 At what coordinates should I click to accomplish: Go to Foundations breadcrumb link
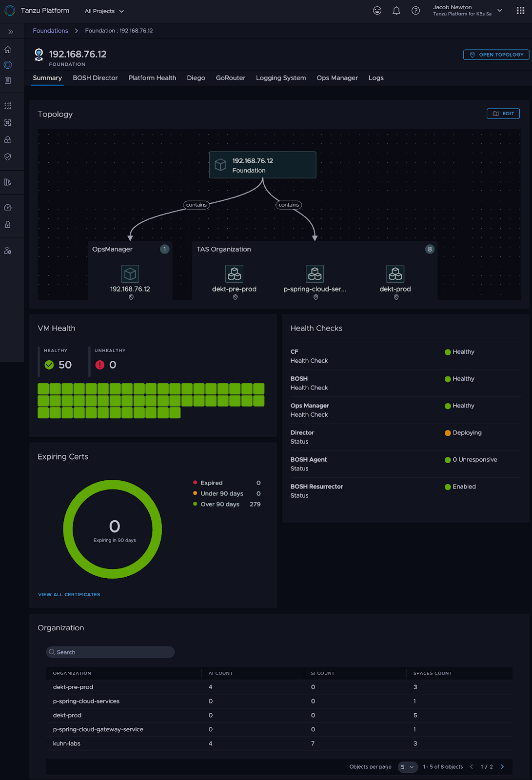50,31
